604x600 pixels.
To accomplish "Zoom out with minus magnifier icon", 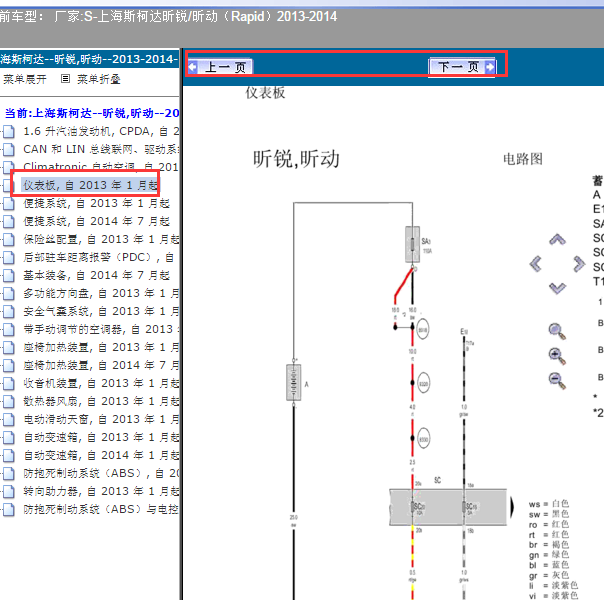I will tap(557, 380).
